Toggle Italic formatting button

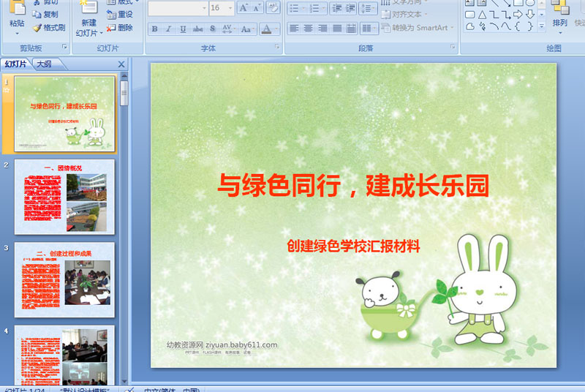[169, 29]
